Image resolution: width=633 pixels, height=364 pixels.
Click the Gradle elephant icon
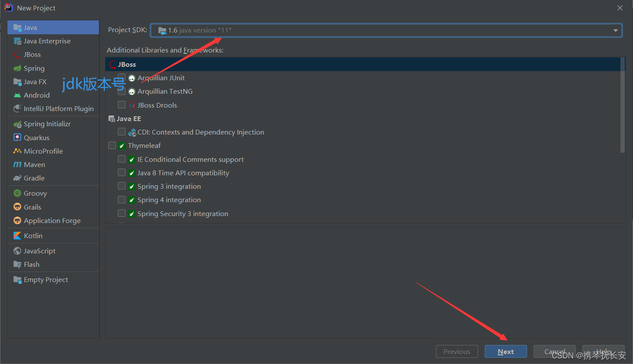click(17, 178)
